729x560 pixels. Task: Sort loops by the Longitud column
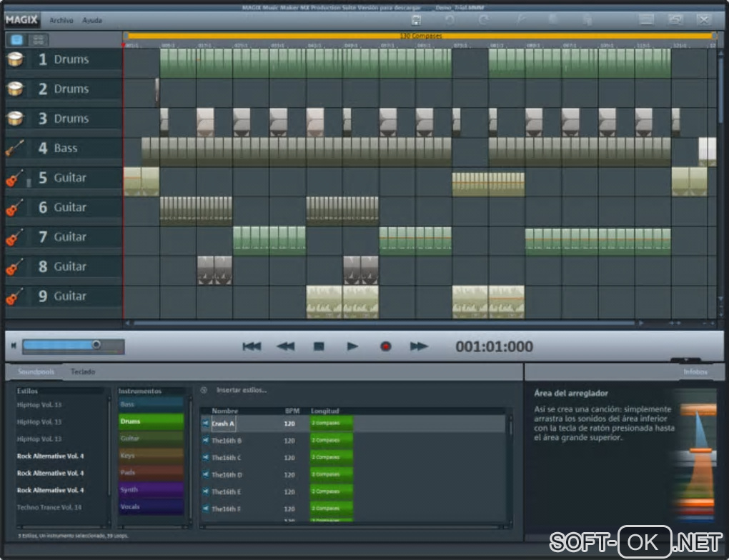click(x=325, y=411)
